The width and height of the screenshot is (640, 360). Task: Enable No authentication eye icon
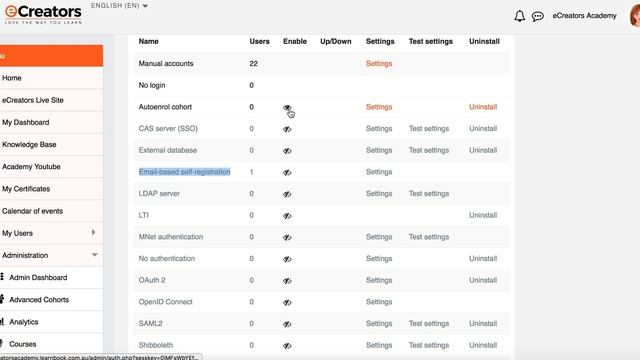tap(287, 259)
